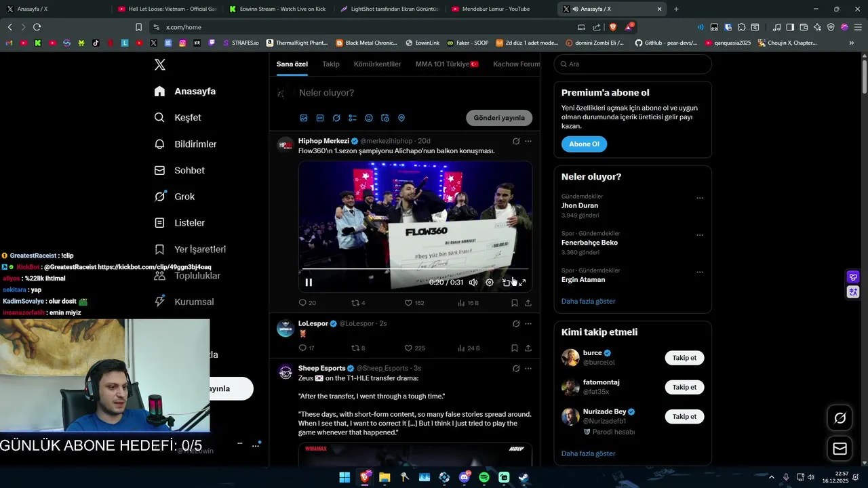Switch to MMA 101 Türkiye tab

pos(447,64)
